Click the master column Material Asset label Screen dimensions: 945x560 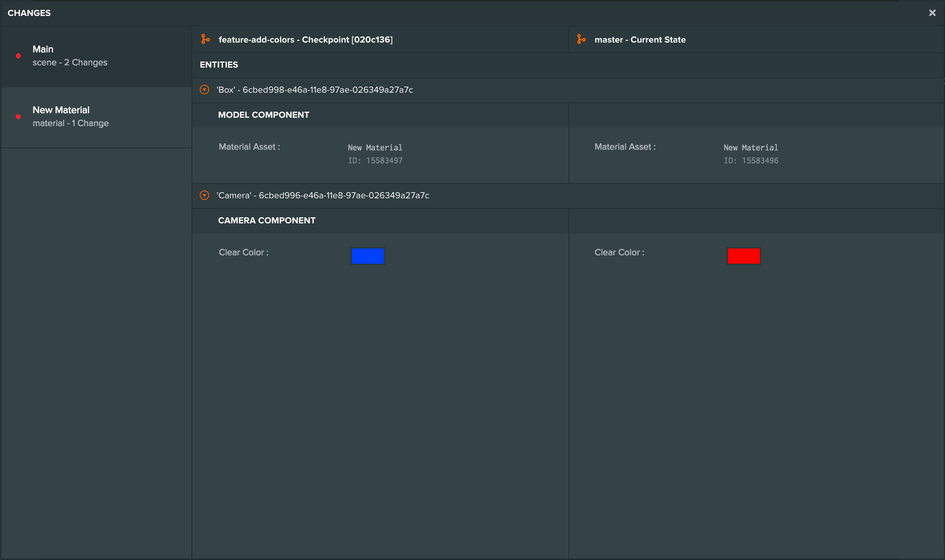625,147
